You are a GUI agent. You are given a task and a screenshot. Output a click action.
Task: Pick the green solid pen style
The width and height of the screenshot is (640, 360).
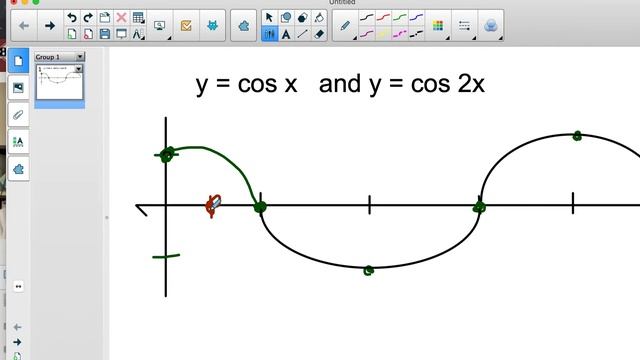400,18
